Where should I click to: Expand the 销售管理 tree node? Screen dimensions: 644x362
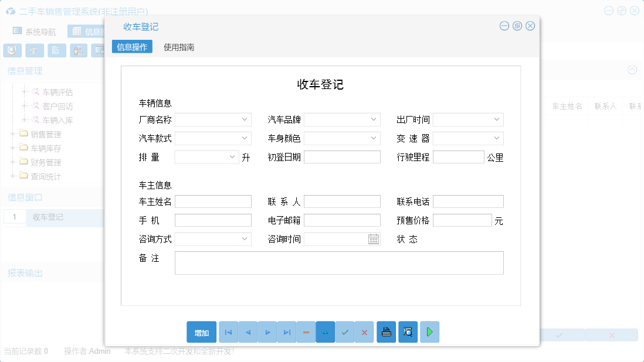pos(13,134)
